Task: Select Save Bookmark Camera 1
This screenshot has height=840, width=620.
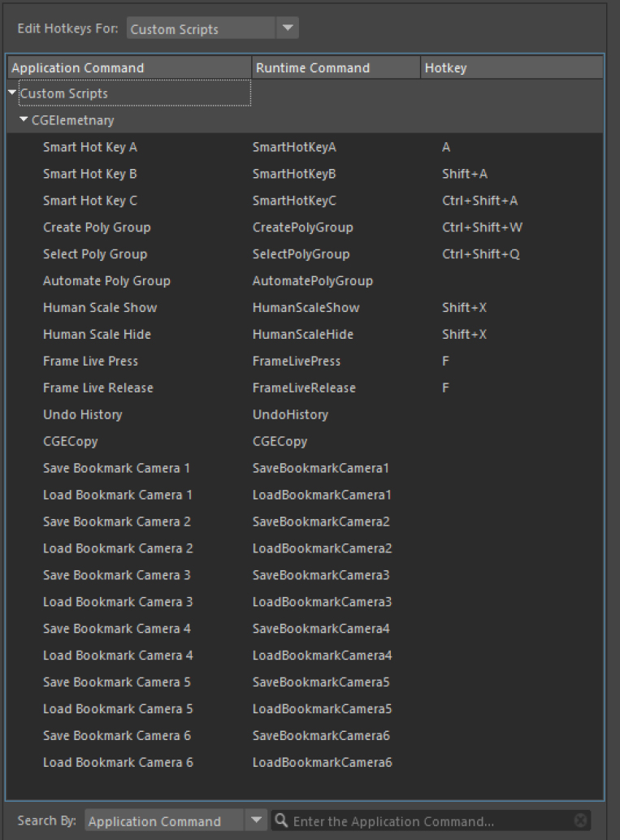Action: click(x=118, y=468)
